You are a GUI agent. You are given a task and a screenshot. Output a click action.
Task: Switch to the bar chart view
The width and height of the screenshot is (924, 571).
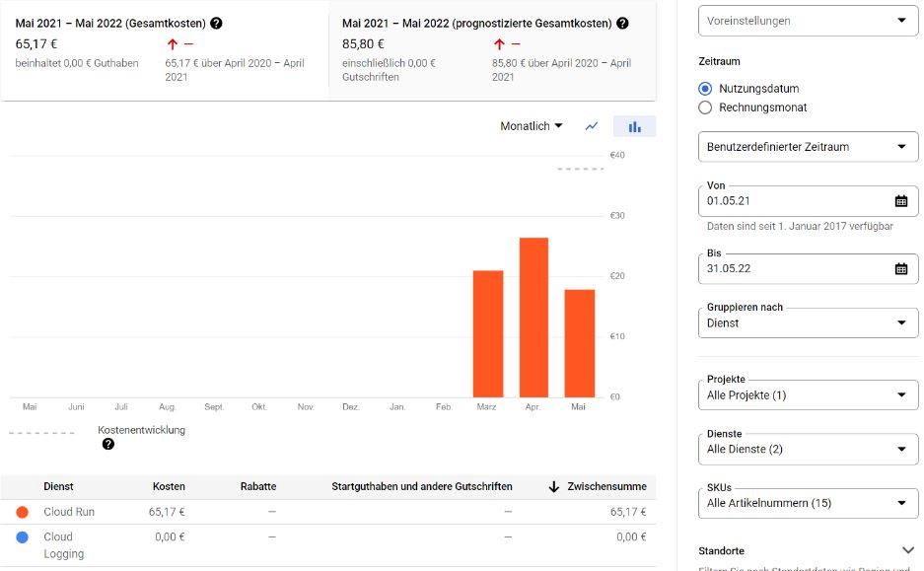[634, 126]
